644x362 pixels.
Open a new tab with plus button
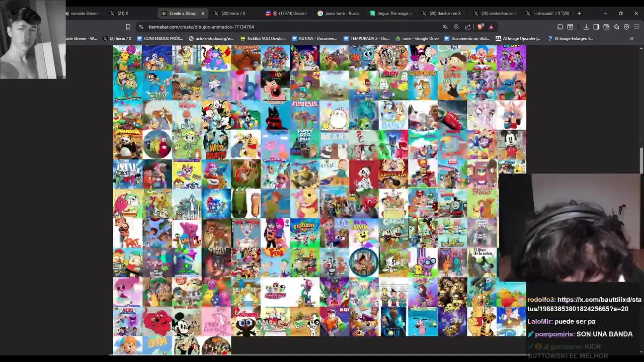(579, 14)
